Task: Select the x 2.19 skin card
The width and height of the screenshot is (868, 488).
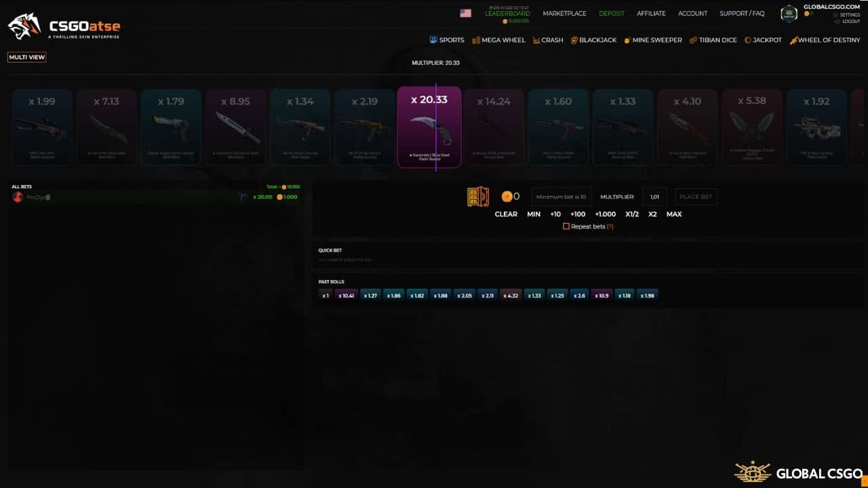Action: 365,128
